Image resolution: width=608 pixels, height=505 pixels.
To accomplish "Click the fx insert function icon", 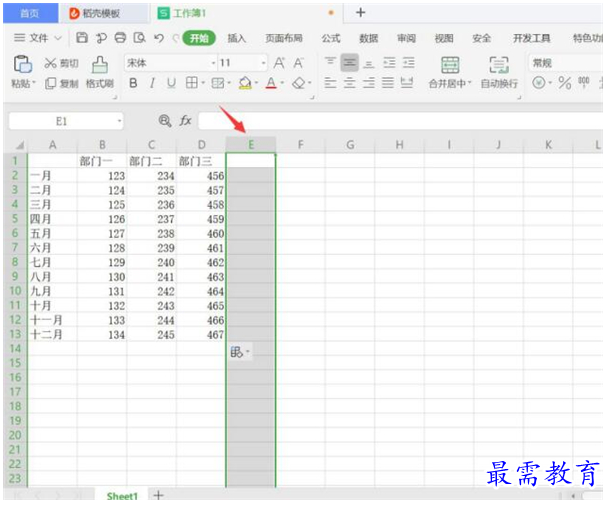I will (185, 121).
